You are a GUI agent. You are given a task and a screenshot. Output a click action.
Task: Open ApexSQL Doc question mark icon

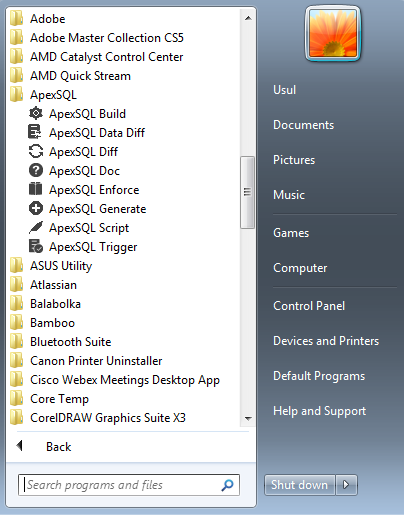(36, 170)
